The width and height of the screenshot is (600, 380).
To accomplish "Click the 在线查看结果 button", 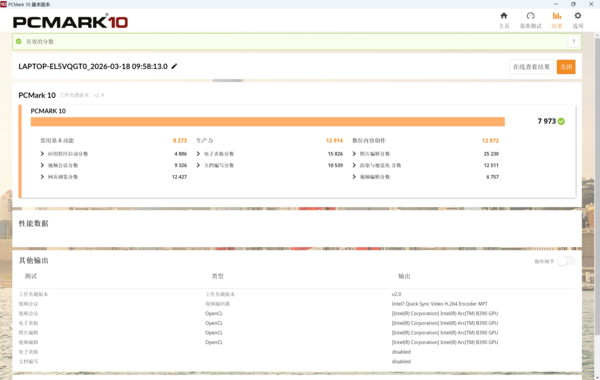I will click(x=531, y=67).
